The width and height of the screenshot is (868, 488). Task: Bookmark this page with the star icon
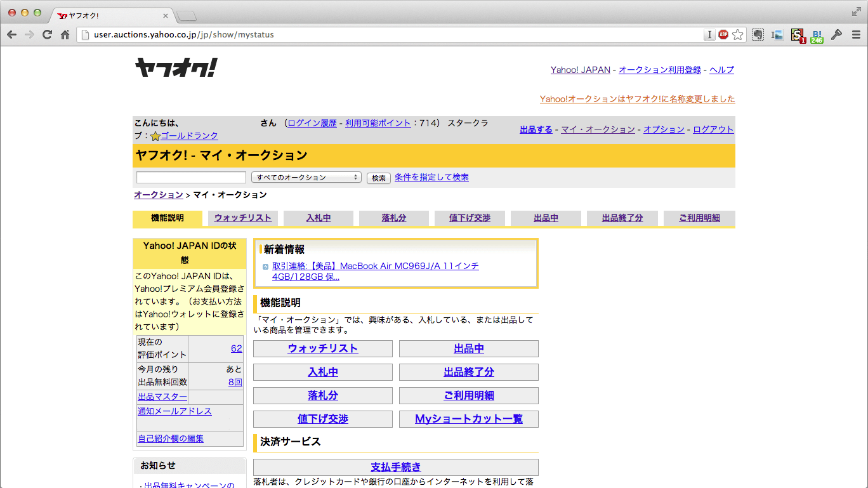tap(737, 35)
